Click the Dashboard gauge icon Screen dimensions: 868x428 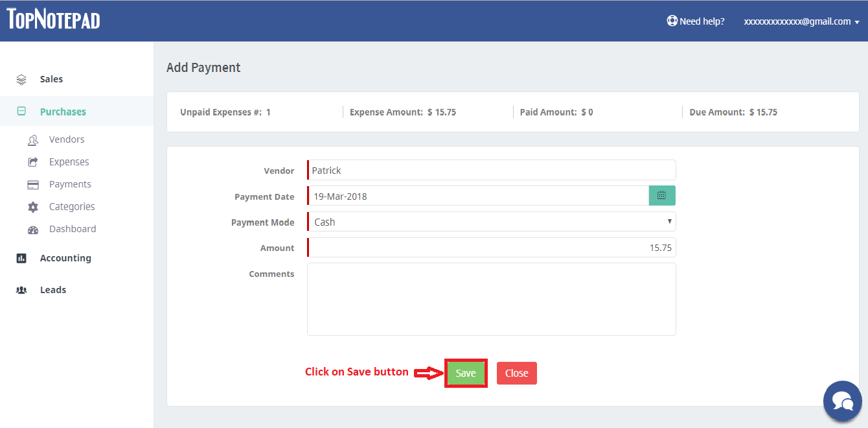33,230
